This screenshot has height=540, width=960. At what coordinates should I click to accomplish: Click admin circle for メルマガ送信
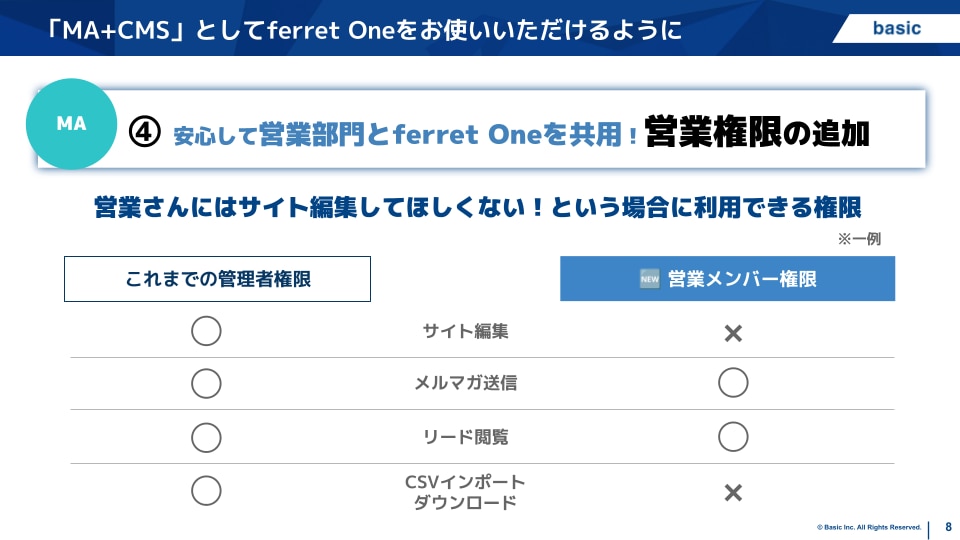pos(206,383)
